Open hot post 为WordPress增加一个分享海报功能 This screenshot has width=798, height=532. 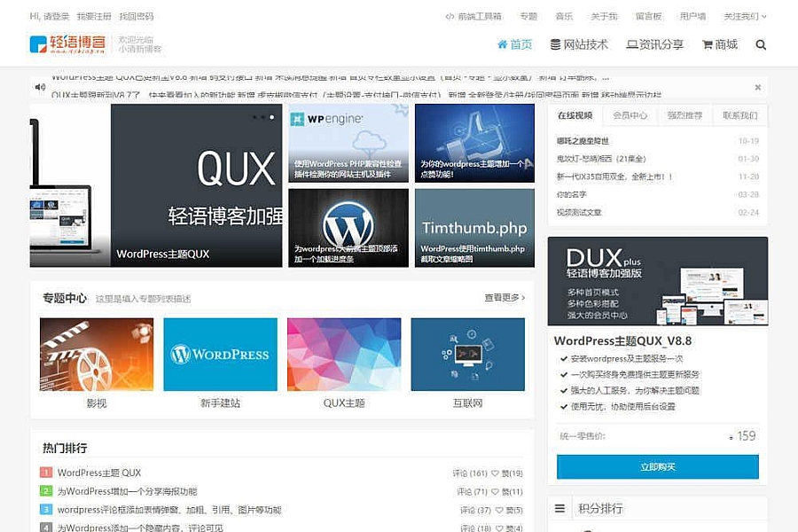click(127, 491)
